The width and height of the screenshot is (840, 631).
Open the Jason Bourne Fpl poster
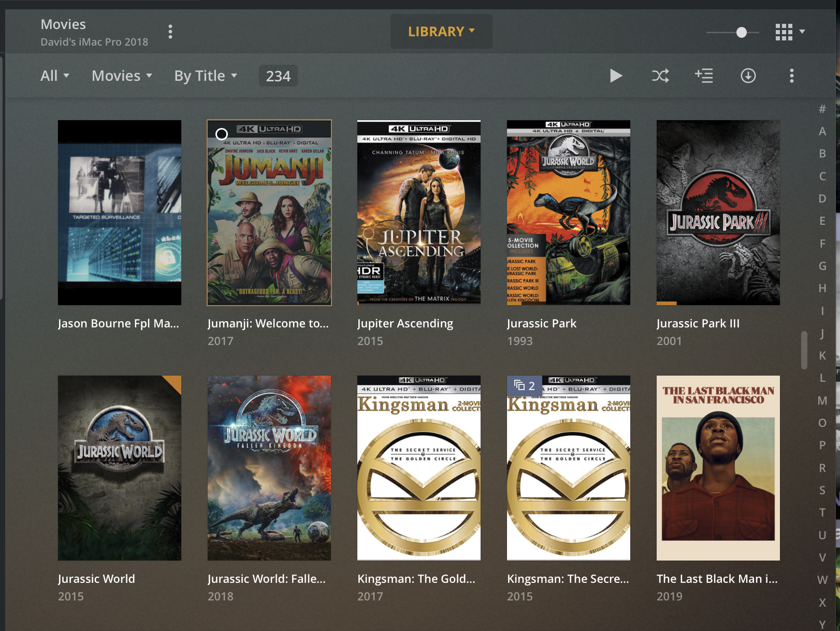[120, 213]
